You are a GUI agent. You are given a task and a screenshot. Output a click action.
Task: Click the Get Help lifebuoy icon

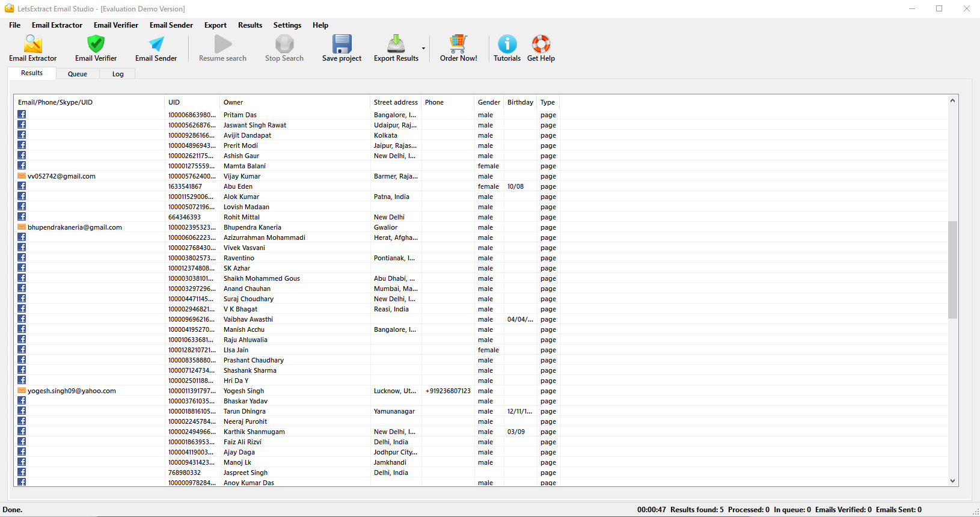click(x=541, y=44)
